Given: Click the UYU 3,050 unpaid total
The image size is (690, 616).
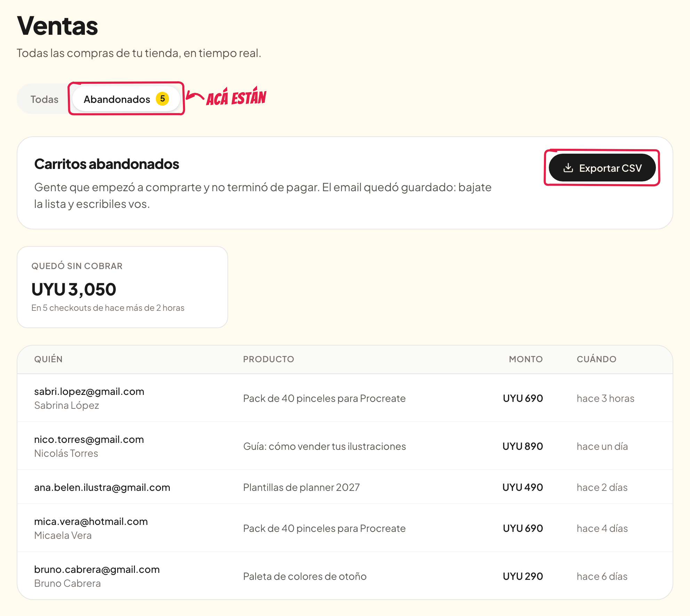Looking at the screenshot, I should pyautogui.click(x=74, y=290).
